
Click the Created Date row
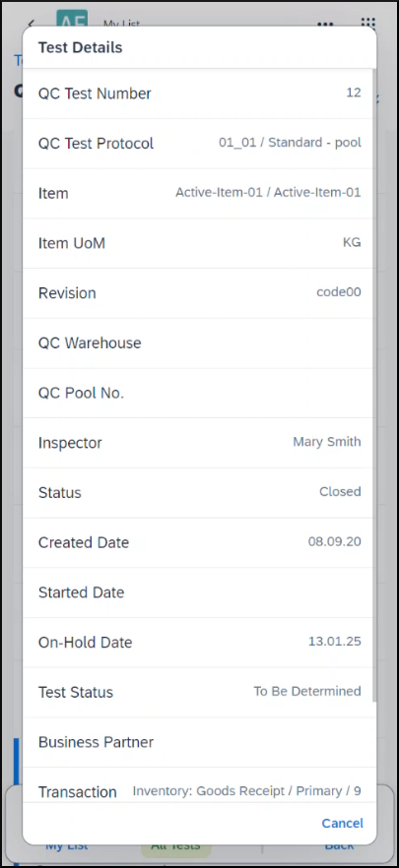(x=198, y=543)
